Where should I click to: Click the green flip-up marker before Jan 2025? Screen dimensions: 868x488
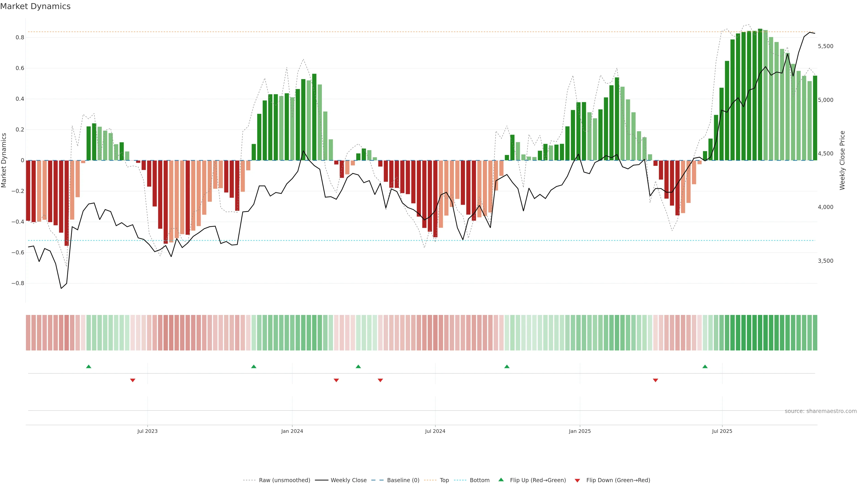pos(507,366)
